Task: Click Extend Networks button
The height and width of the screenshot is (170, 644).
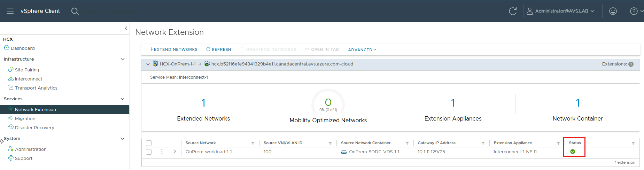Action: tap(173, 49)
